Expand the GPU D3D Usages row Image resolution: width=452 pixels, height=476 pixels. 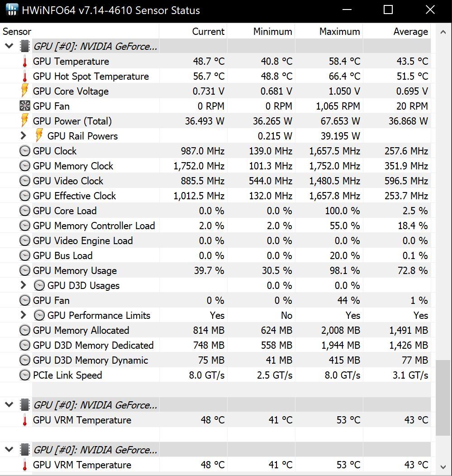point(24,285)
